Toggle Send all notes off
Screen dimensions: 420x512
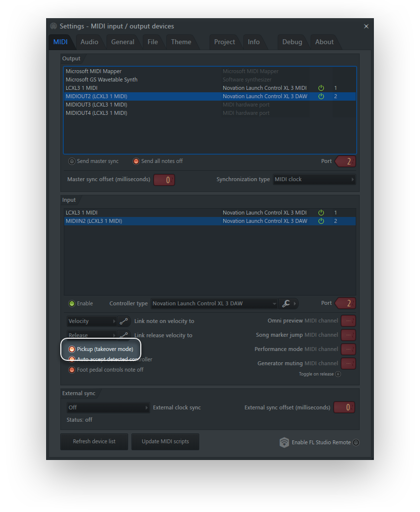pos(136,162)
